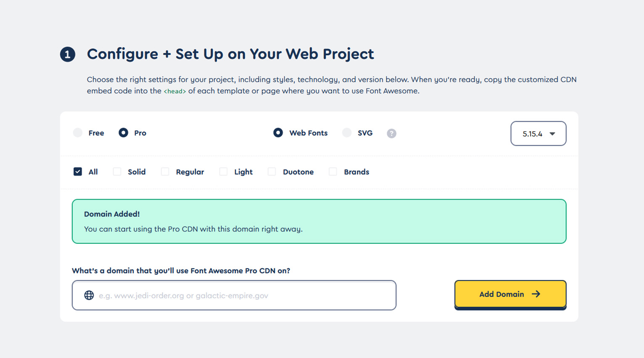644x358 pixels.
Task: Click the step 1 number badge
Action: (67, 54)
